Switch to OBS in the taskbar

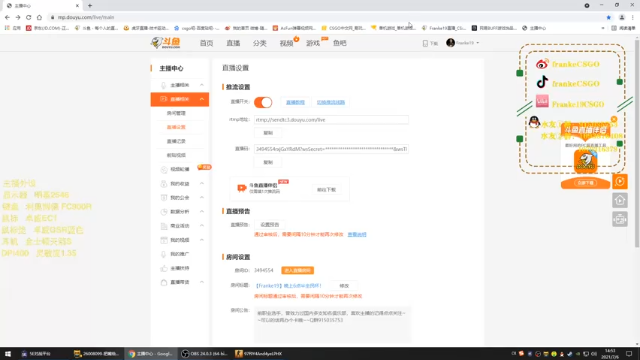[204, 353]
